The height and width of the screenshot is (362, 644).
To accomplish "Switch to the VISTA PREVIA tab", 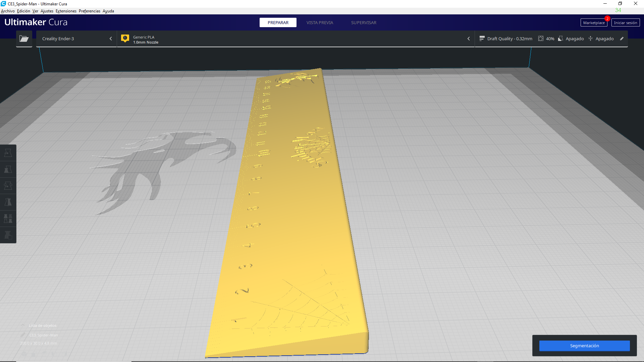I will (319, 22).
